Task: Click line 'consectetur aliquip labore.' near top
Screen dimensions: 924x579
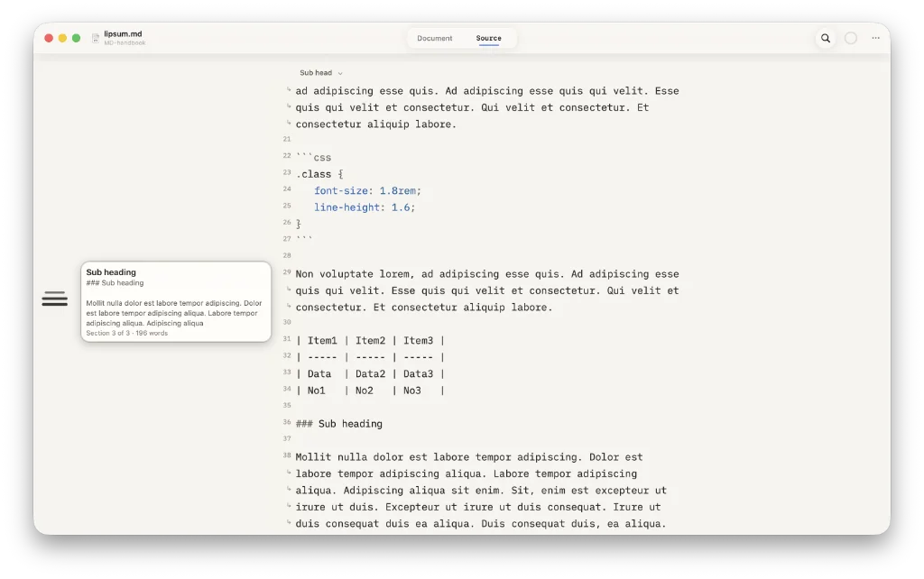Action: click(376, 124)
